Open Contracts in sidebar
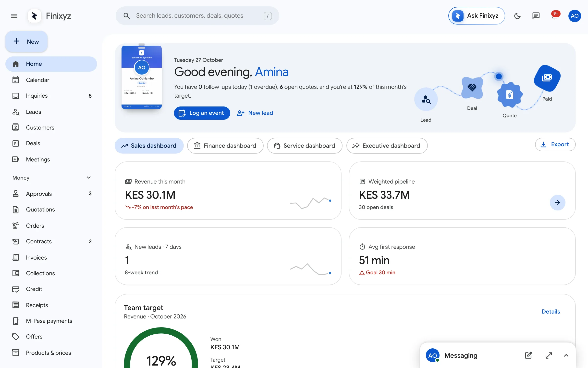This screenshot has height=368, width=588. (51, 241)
